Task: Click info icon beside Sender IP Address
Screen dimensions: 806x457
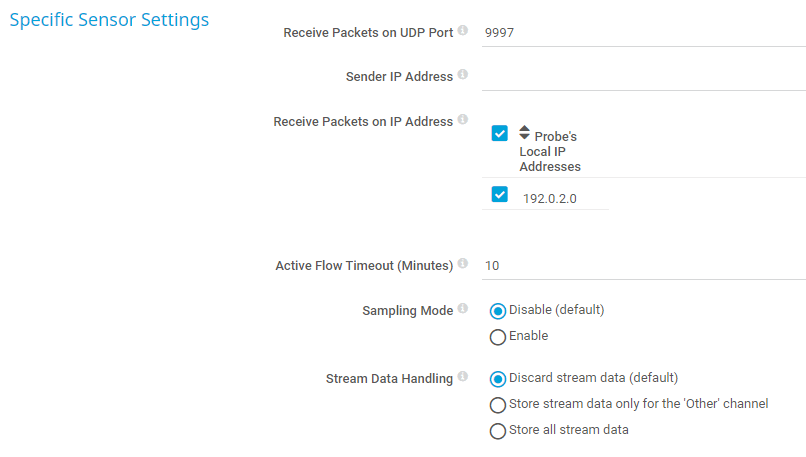Action: click(463, 75)
